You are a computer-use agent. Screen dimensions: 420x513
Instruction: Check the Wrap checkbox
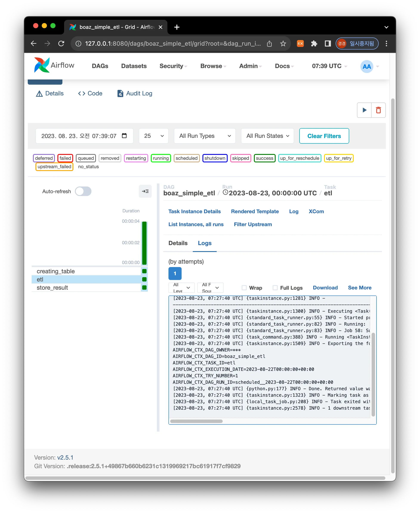[x=244, y=288]
